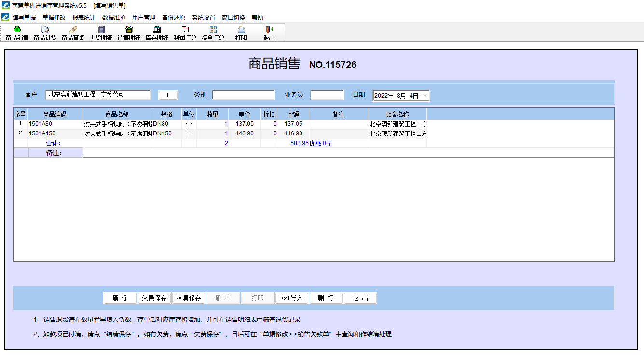Click the 结清保存 button

(x=189, y=298)
